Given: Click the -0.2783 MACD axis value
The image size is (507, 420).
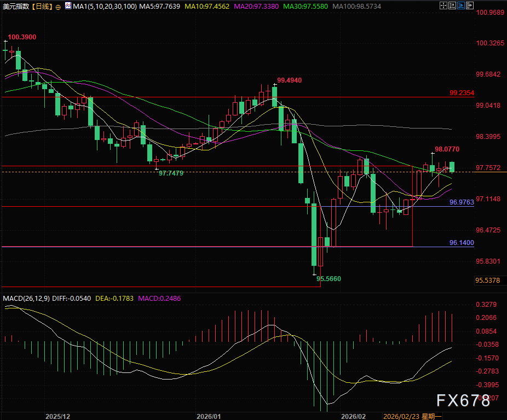Looking at the screenshot, I should click(487, 371).
